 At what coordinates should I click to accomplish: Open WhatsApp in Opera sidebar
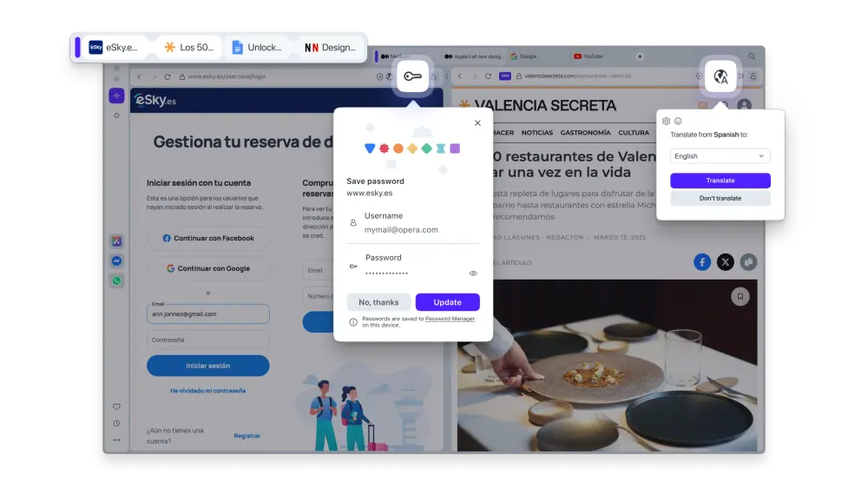tap(116, 280)
